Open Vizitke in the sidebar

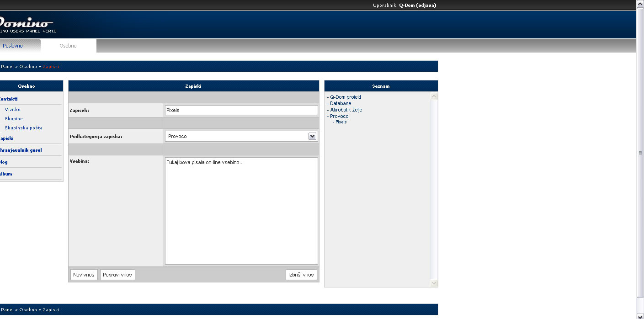click(13, 110)
